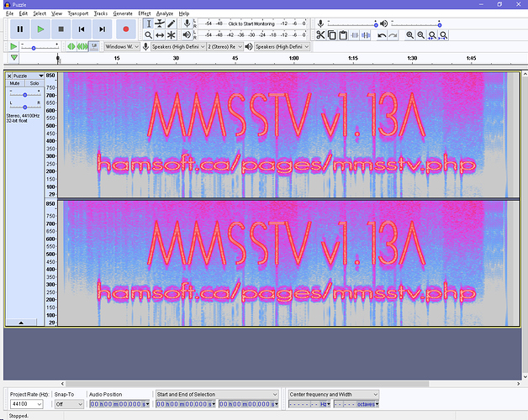Click the horizontal scrollbar at bottom
Viewport: 528px width, 420px height.
[247, 384]
